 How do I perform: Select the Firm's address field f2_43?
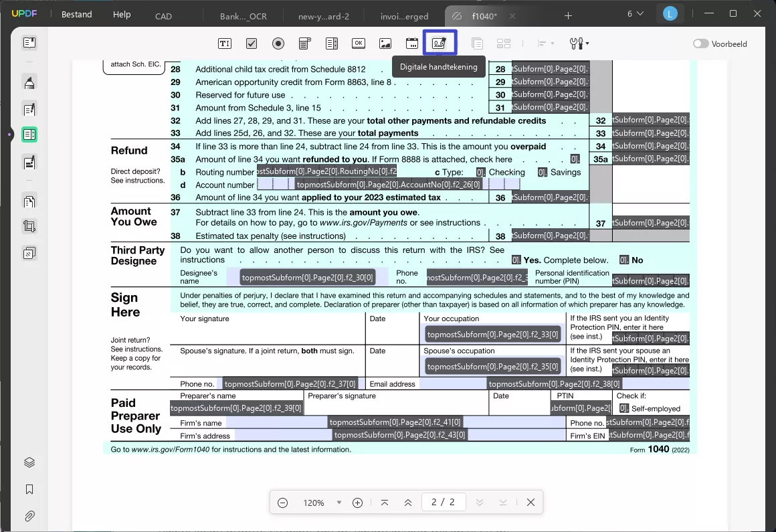400,435
